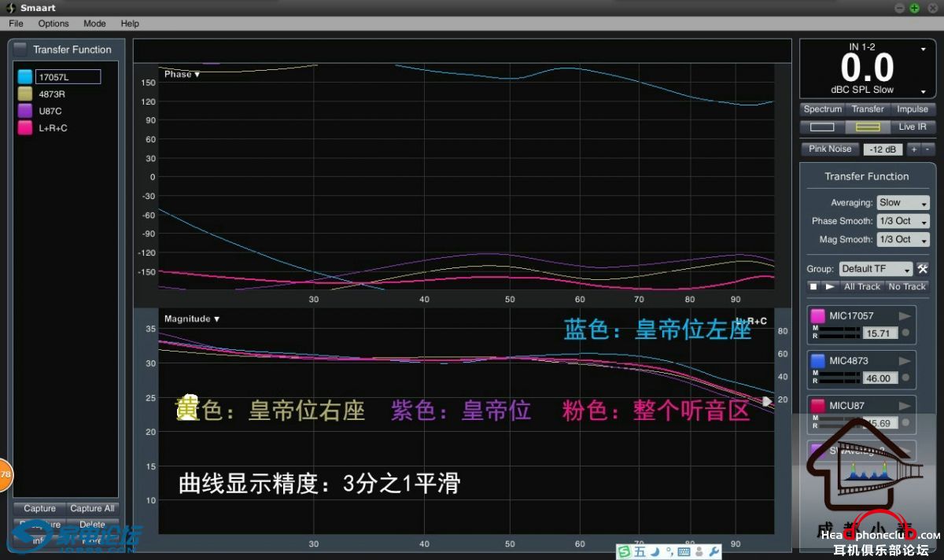
Task: Open the File menu
Action: [x=16, y=24]
